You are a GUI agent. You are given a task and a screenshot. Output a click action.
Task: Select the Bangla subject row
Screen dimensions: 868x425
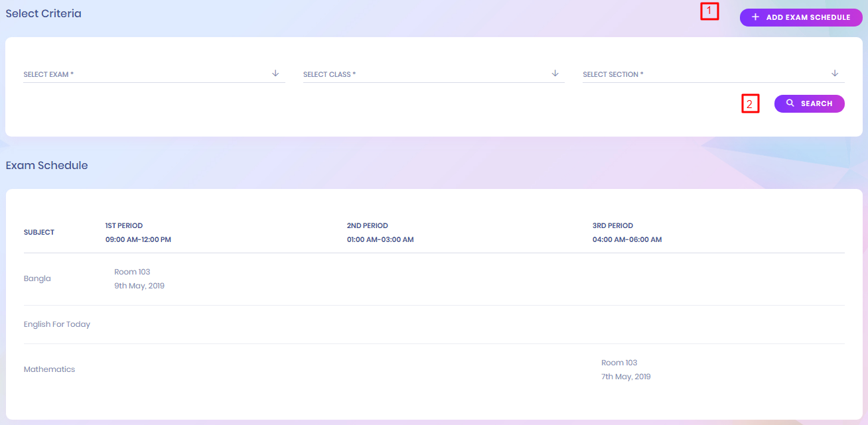[37, 278]
